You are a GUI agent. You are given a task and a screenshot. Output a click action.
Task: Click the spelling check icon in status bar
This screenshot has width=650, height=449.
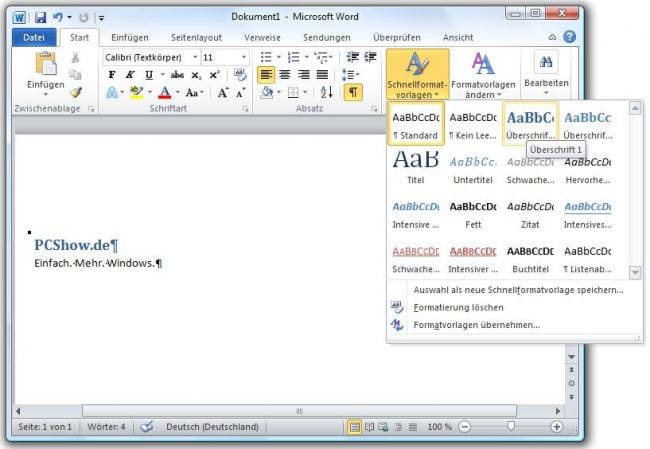point(147,426)
